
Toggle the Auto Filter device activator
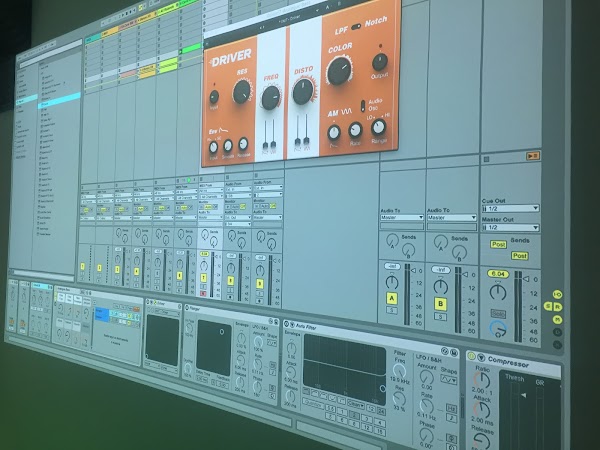pyautogui.click(x=287, y=324)
